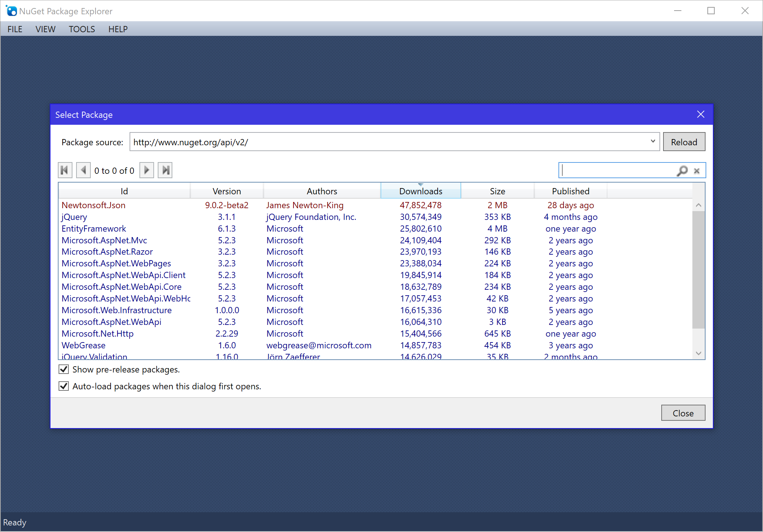Go to next page of packages
This screenshot has height=532, width=763.
(x=147, y=170)
